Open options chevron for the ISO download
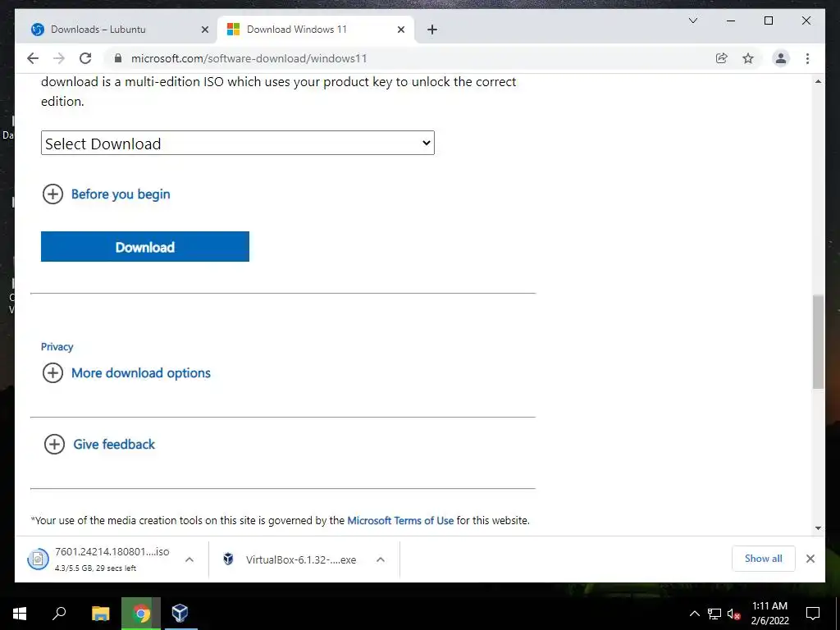The image size is (840, 630). (189, 559)
